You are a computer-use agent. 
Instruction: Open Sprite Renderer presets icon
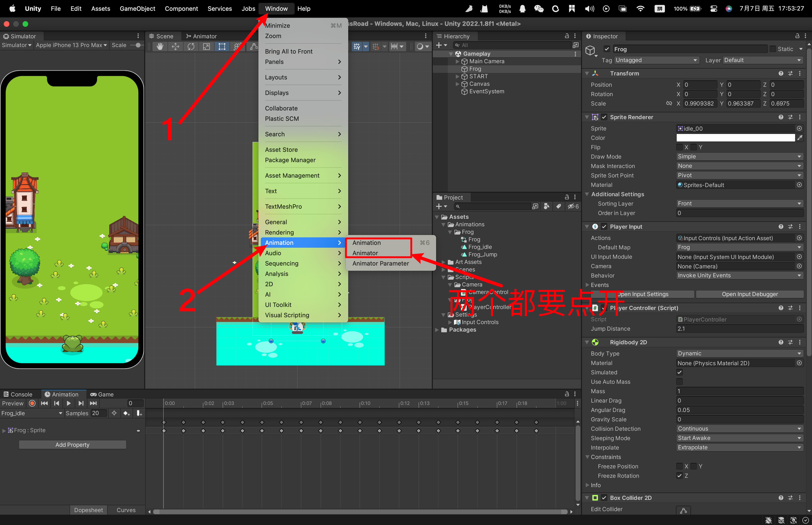click(x=790, y=117)
